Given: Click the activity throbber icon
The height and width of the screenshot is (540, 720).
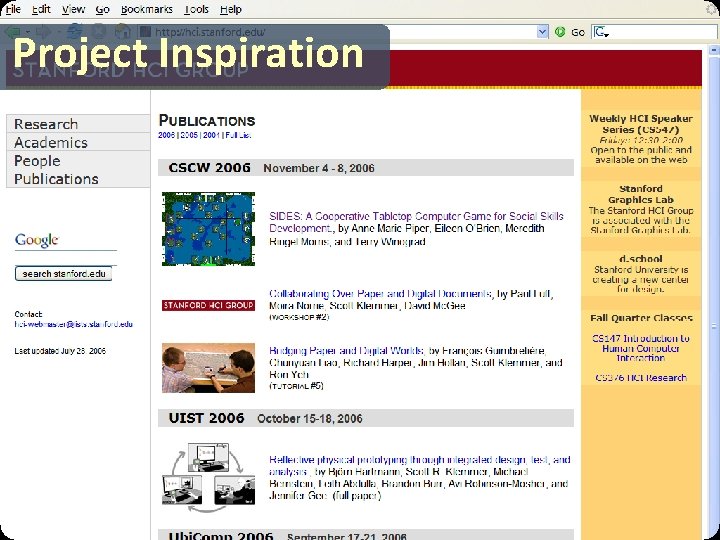Looking at the screenshot, I should [711, 9].
